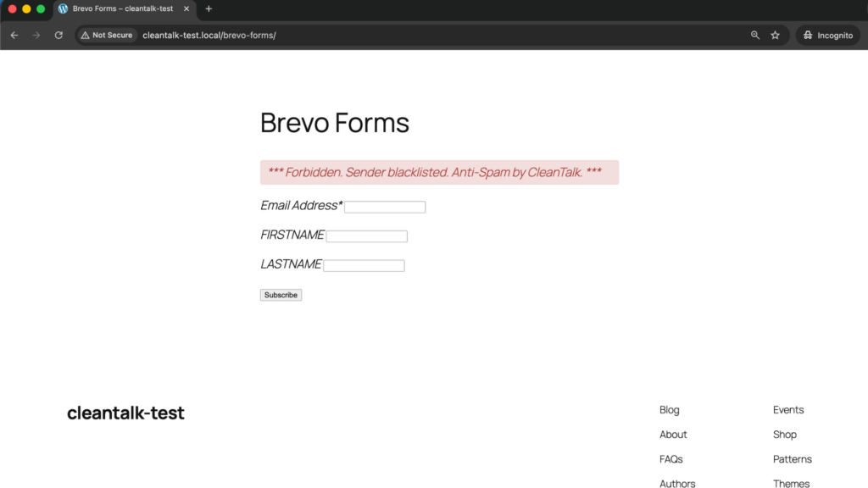Viewport: 868px width, 488px height.
Task: Bookmark this page with the star icon
Action: pyautogui.click(x=775, y=35)
